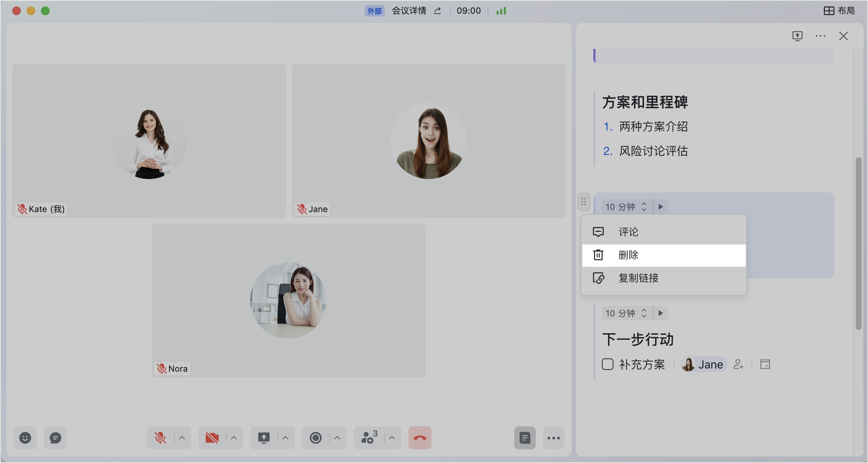
Task: Click the 外部 external tag
Action: click(x=375, y=11)
